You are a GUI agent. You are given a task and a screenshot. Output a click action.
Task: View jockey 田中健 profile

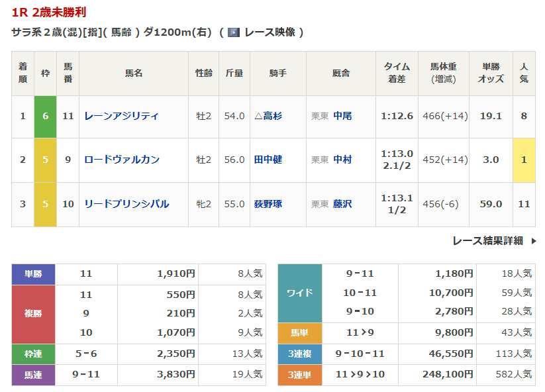[268, 160]
